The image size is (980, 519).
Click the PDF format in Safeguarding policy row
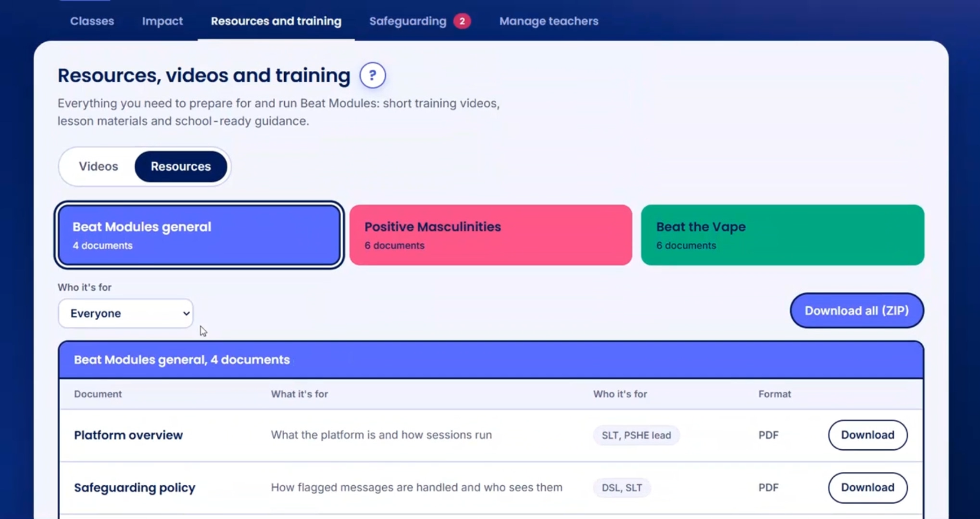pyautogui.click(x=769, y=488)
